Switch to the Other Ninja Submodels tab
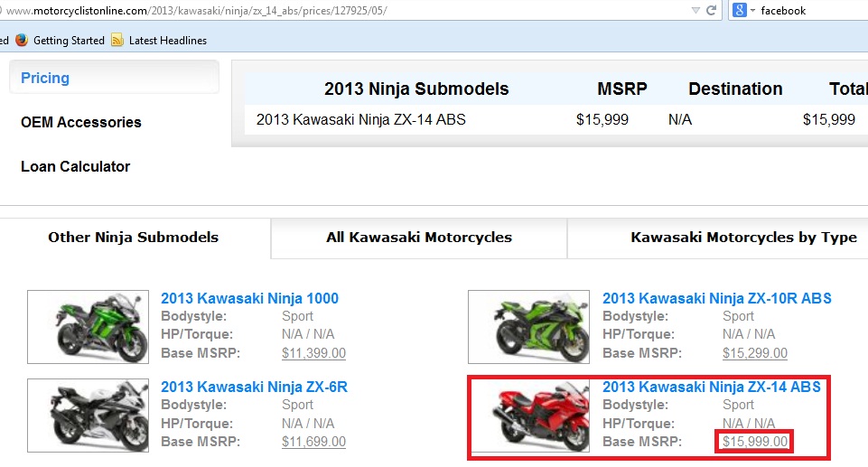Viewport: 868px width, 467px height. 134,238
